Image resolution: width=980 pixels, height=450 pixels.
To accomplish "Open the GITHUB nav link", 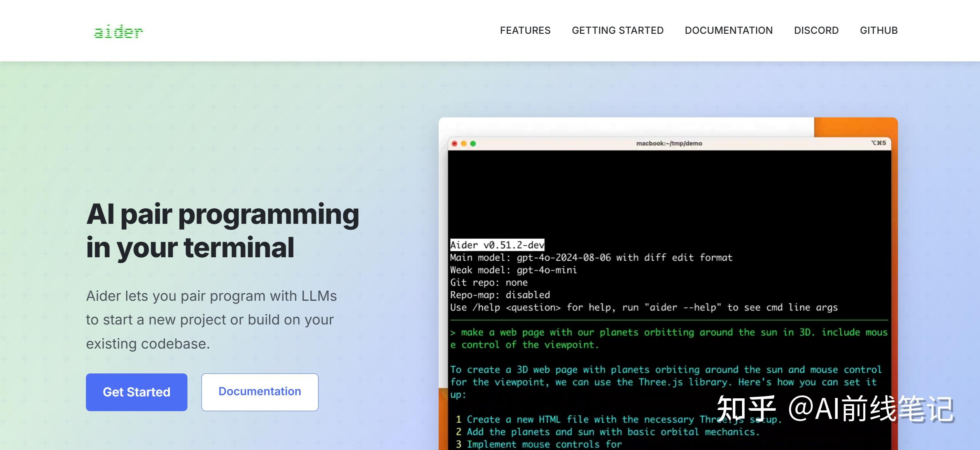I will [878, 30].
